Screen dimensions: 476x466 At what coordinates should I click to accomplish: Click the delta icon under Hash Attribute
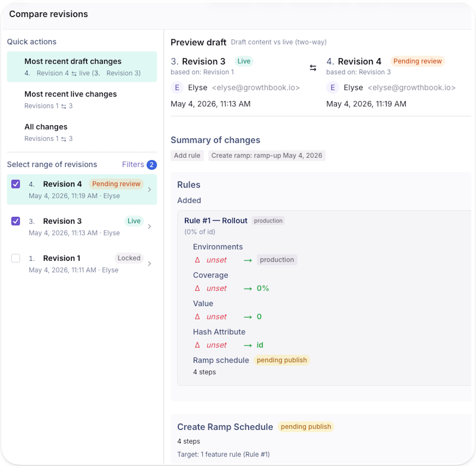[197, 345]
